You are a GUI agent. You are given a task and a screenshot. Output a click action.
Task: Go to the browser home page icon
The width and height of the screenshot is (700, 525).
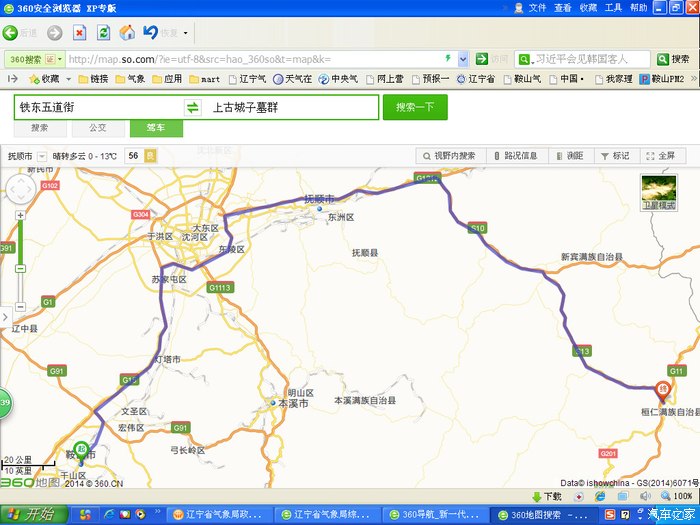pyautogui.click(x=127, y=33)
